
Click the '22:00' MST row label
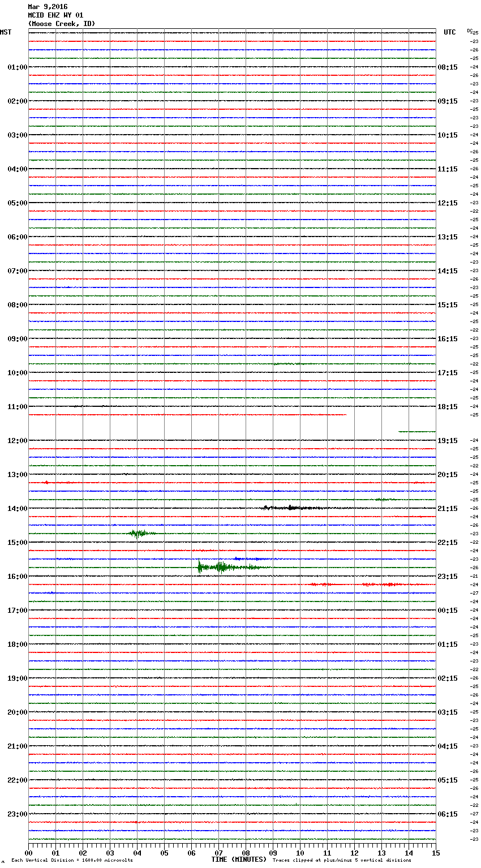point(18,780)
